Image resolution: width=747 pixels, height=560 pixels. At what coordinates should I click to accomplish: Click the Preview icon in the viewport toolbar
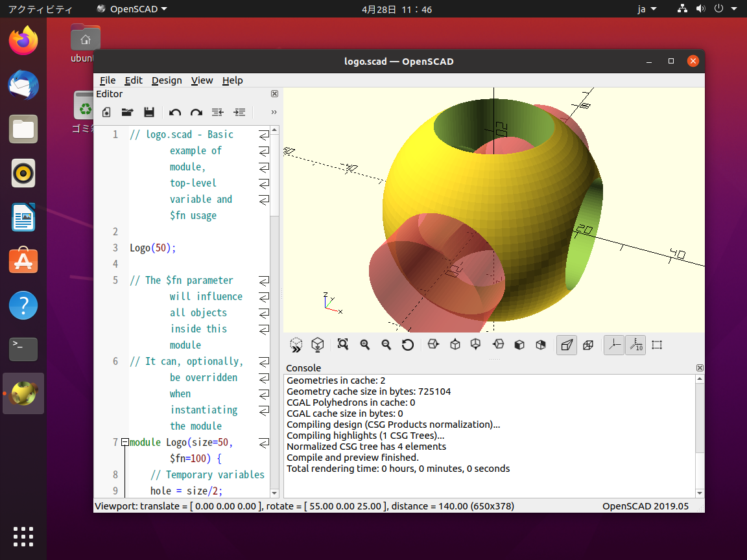pyautogui.click(x=296, y=345)
